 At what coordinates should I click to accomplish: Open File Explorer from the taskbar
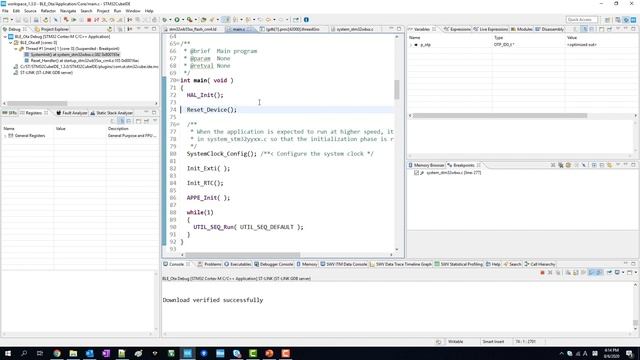[x=73, y=353]
